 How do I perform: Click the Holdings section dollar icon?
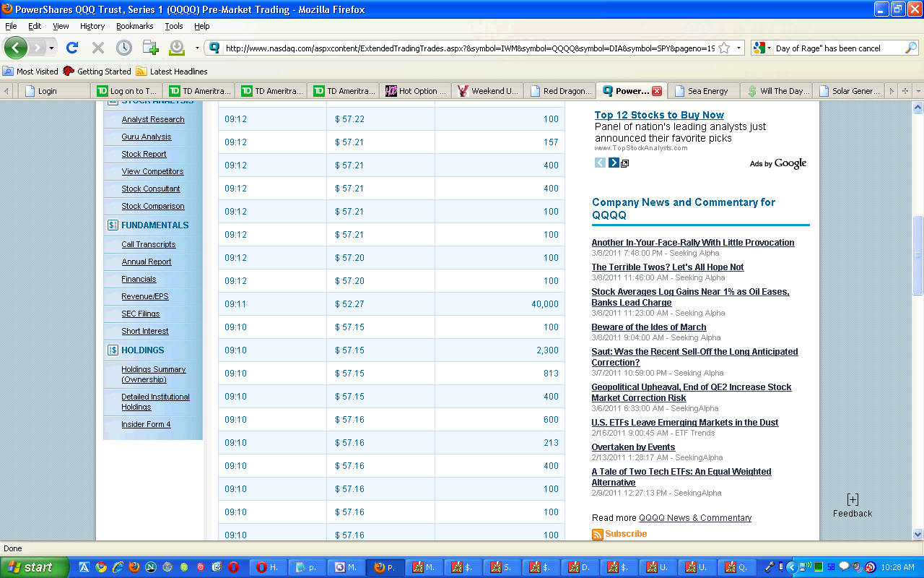pyautogui.click(x=113, y=350)
